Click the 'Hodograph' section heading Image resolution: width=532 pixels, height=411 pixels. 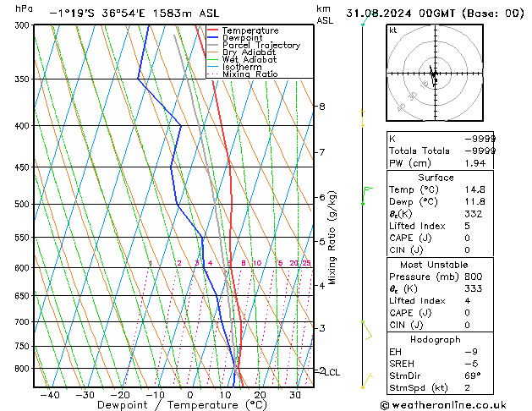436,340
